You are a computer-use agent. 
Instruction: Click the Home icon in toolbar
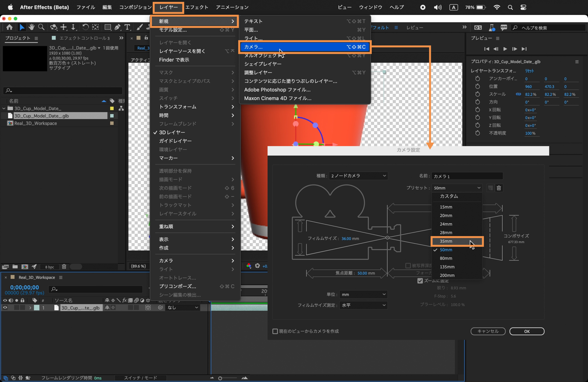9,27
